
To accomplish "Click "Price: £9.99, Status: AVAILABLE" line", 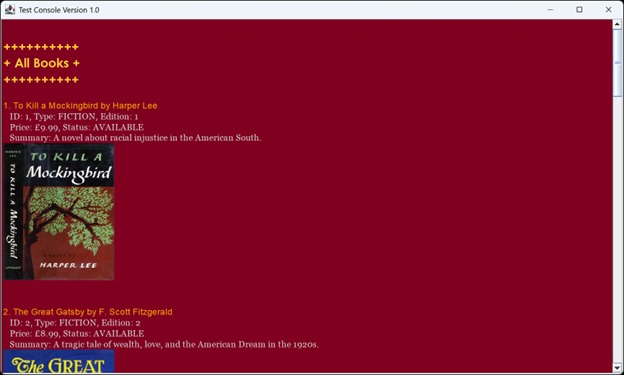I will (77, 127).
